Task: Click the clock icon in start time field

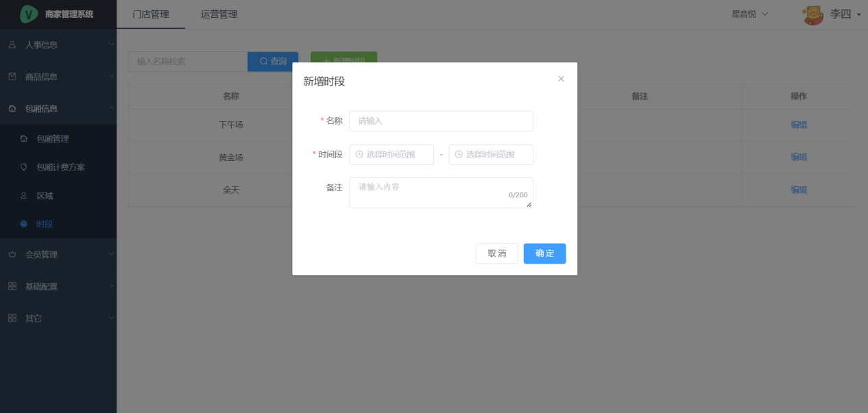Action: pyautogui.click(x=359, y=155)
